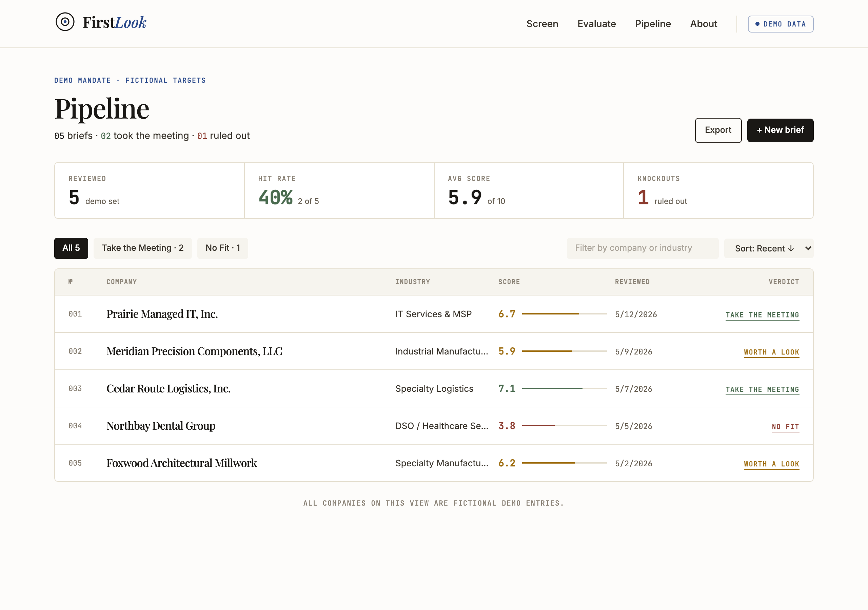Click the 5/12/2026 reviewed date
This screenshot has width=868, height=610.
636,314
